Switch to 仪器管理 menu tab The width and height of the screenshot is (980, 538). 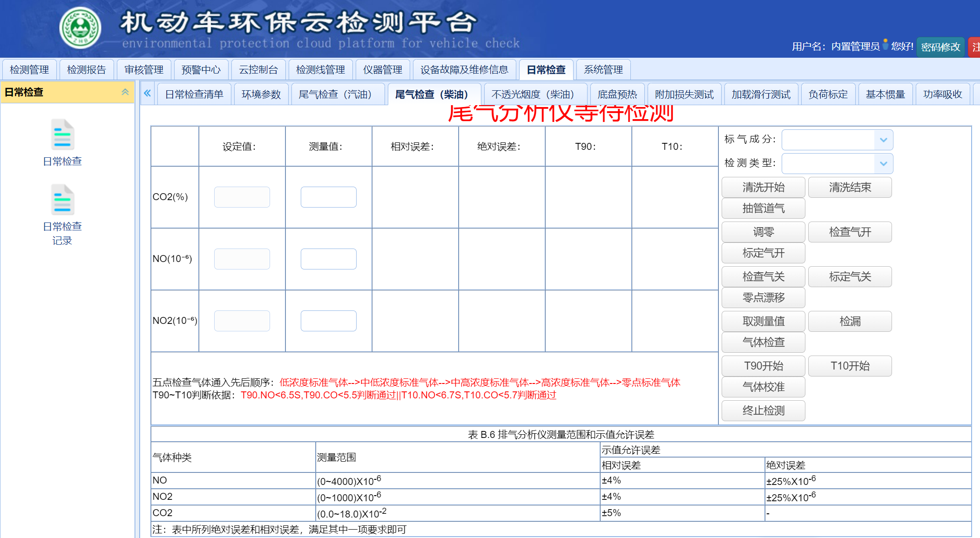383,70
